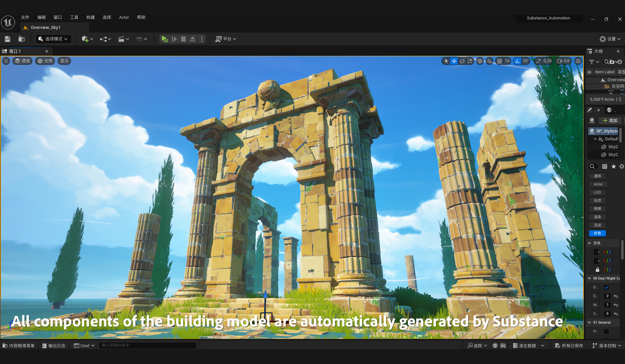Open the add content cube-plus dropdown

click(87, 39)
